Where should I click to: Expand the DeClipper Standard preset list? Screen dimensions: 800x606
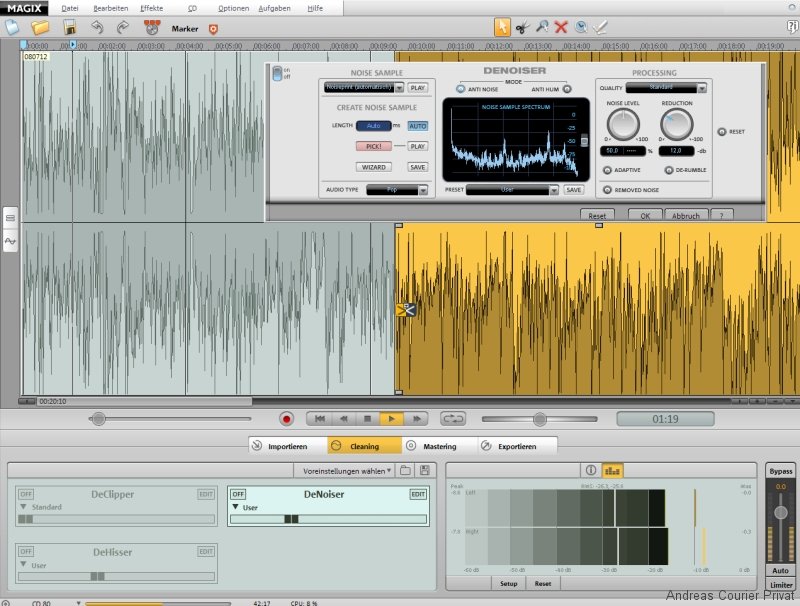(23, 507)
